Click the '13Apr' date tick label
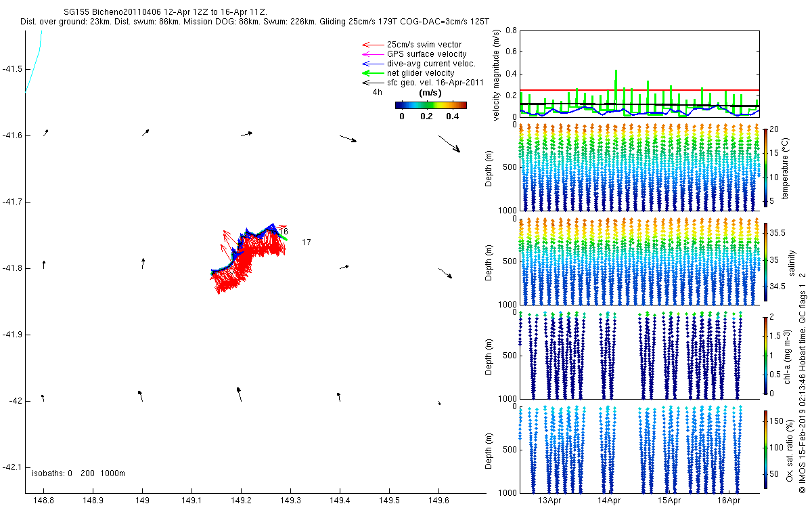This screenshot has height=508, width=812. [x=549, y=501]
